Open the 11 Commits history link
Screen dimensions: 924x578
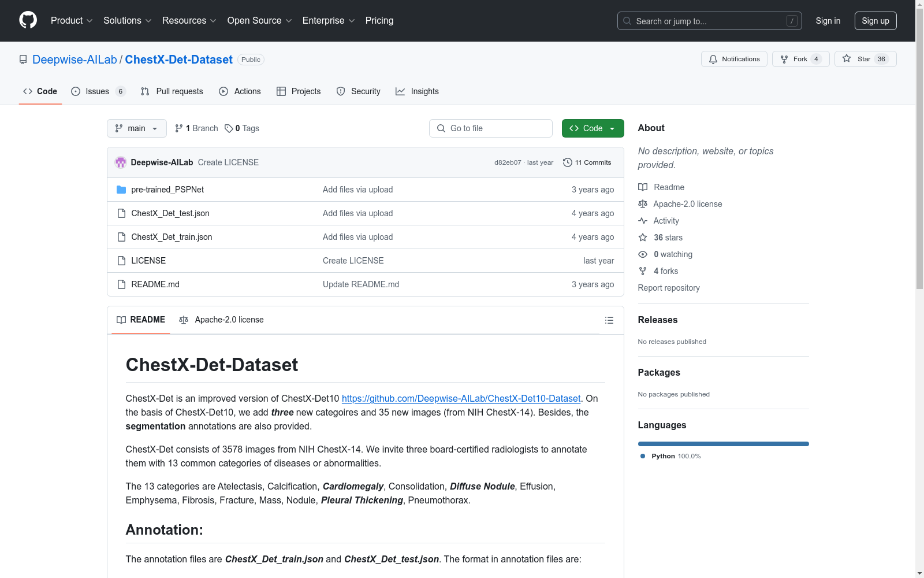[x=587, y=162]
